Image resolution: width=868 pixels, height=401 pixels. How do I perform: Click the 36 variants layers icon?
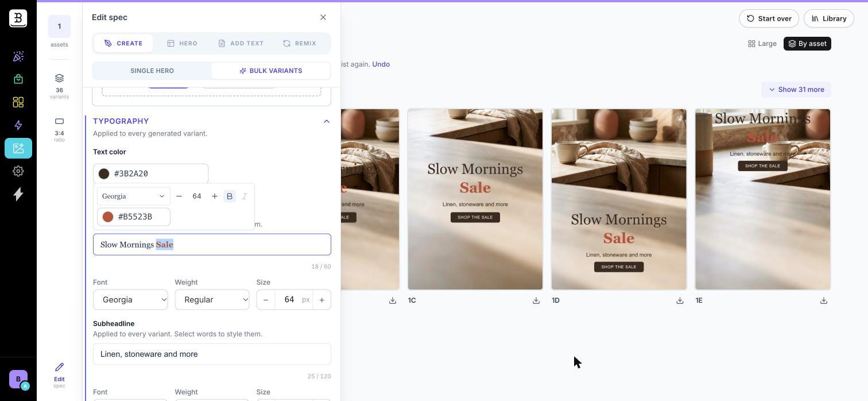[x=59, y=78]
